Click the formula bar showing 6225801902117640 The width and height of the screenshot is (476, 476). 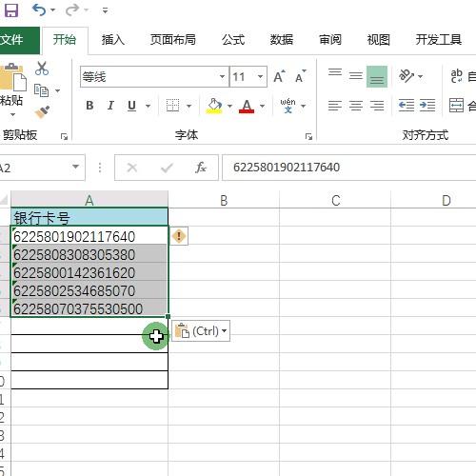(x=349, y=168)
